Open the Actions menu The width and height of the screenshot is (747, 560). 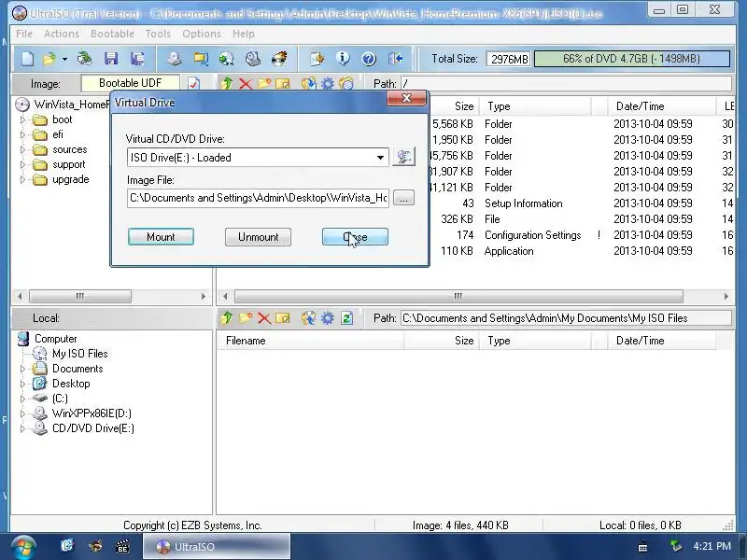pos(62,34)
